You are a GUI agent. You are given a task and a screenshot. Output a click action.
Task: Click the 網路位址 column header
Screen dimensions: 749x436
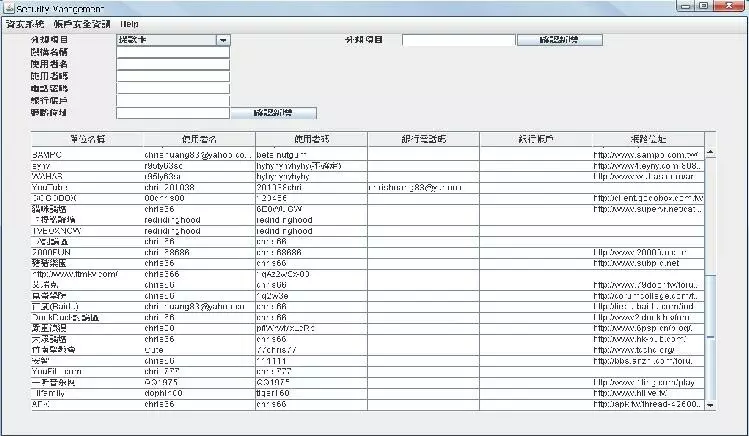[648, 139]
